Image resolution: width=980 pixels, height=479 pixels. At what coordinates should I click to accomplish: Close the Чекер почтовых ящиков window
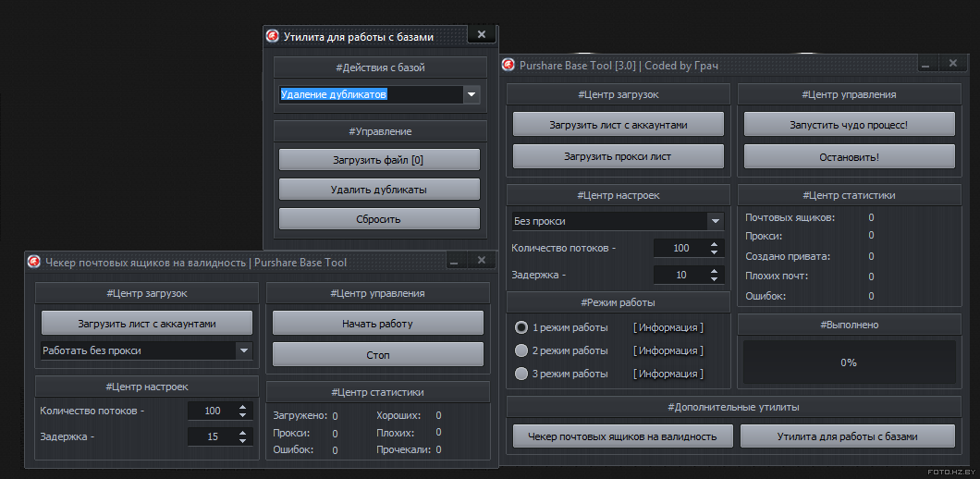click(x=482, y=260)
